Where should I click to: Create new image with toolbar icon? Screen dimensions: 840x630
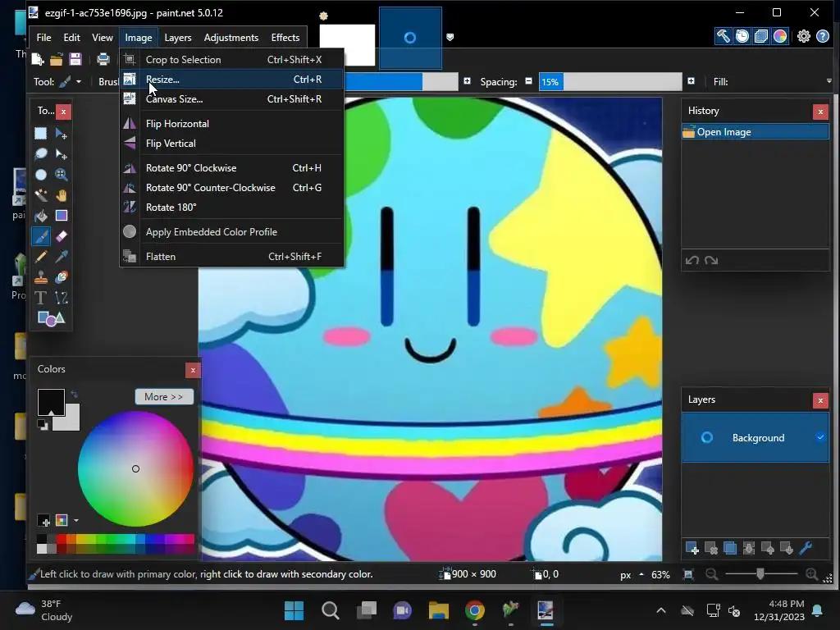[38, 59]
